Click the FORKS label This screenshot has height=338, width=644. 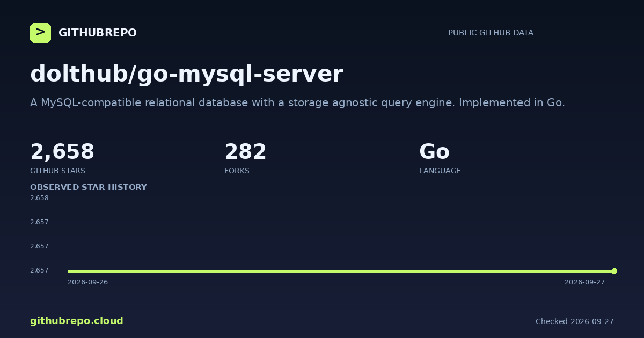[237, 171]
